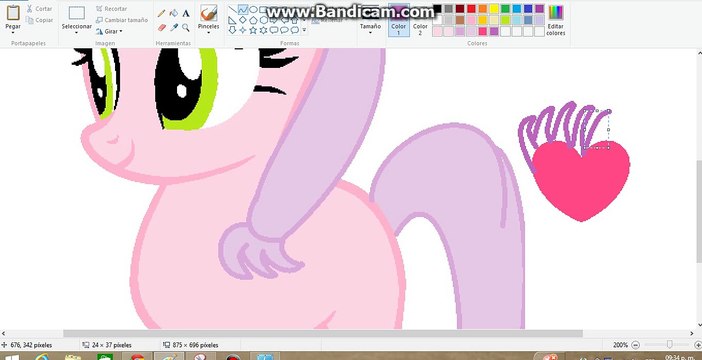This screenshot has width=702, height=360.
Task: Choose the rounded rectangular callout shape
Action: tap(274, 30)
